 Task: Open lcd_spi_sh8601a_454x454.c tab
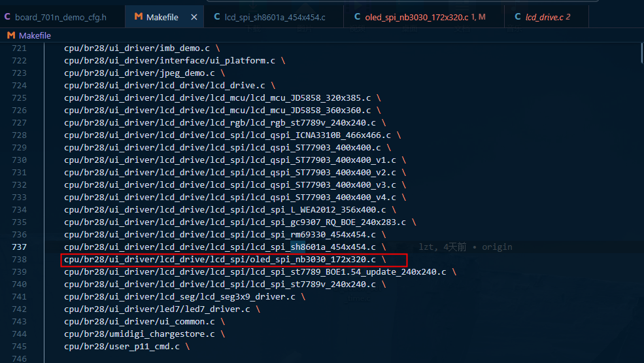(x=275, y=17)
